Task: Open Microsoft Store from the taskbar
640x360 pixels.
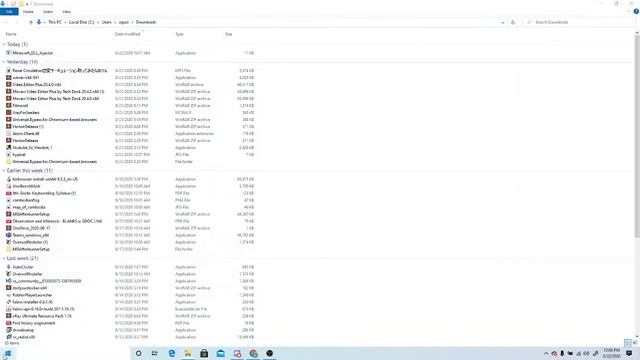Action: pos(204,353)
